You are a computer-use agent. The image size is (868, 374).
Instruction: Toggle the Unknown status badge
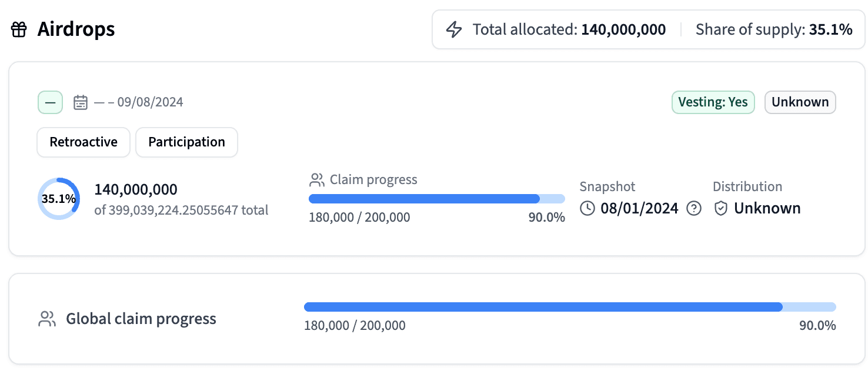(800, 102)
